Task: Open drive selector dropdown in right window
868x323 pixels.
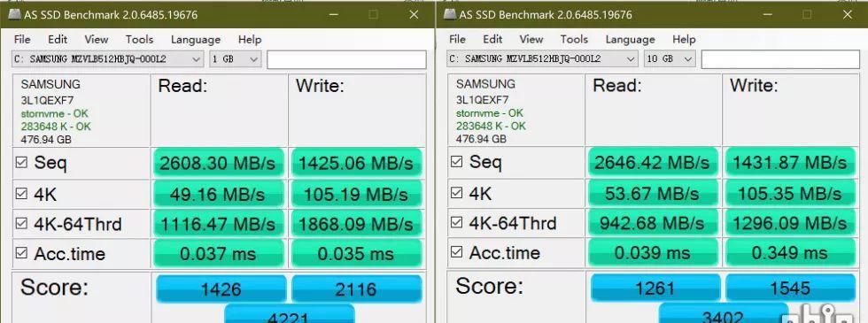Action: [x=542, y=58]
